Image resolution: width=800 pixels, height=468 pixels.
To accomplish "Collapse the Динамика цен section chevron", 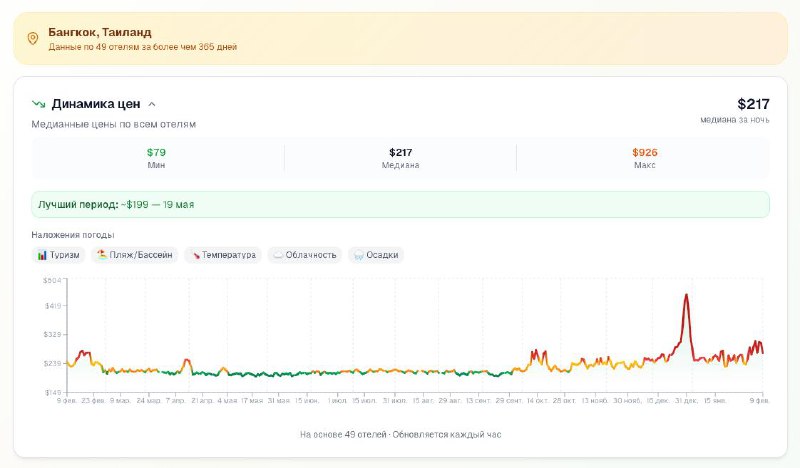I will click(152, 104).
